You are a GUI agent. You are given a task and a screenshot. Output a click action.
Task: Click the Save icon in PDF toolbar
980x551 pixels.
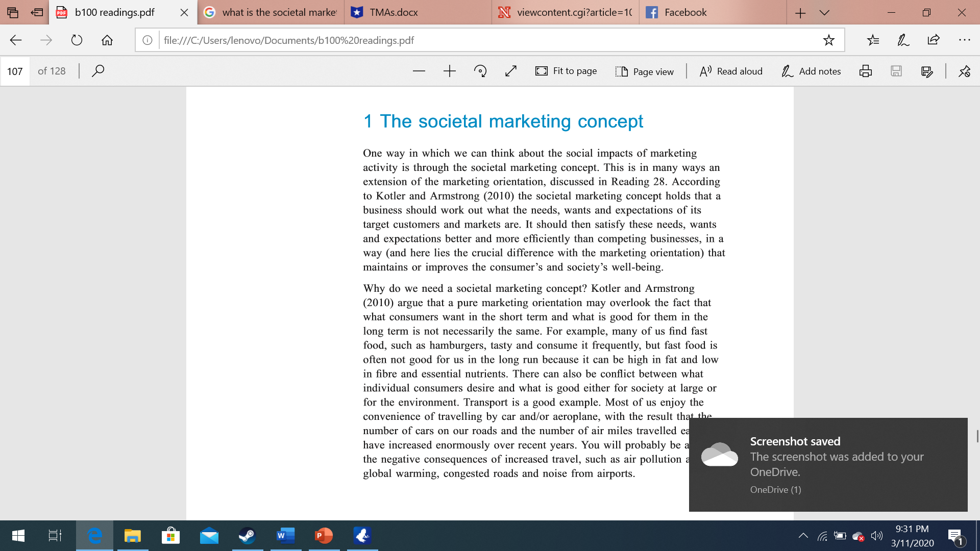[x=896, y=71]
